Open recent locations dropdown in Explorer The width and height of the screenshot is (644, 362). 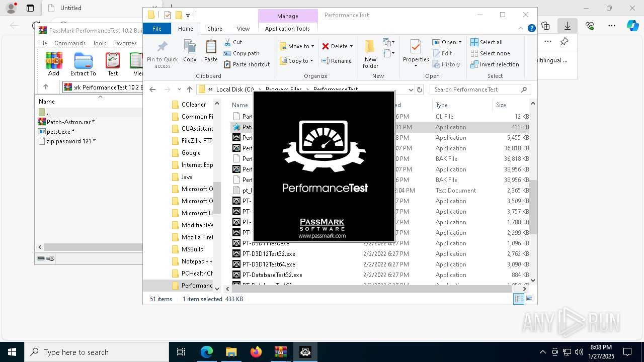click(179, 89)
